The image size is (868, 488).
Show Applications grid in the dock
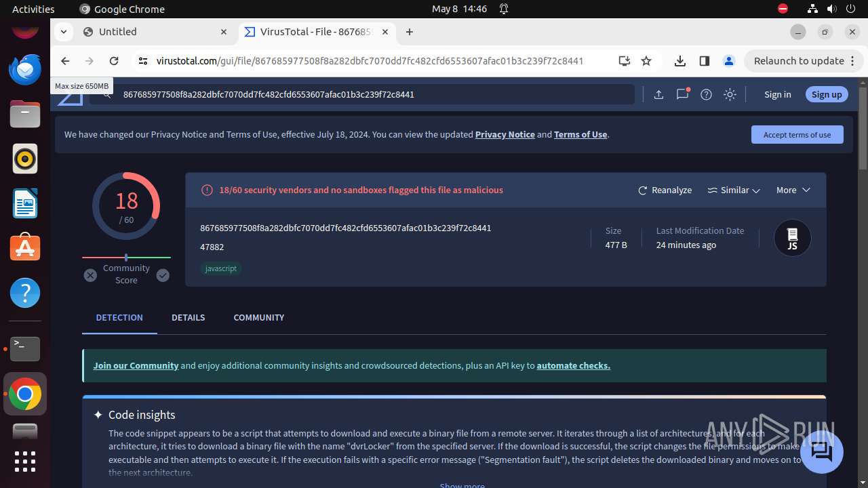pyautogui.click(x=25, y=461)
